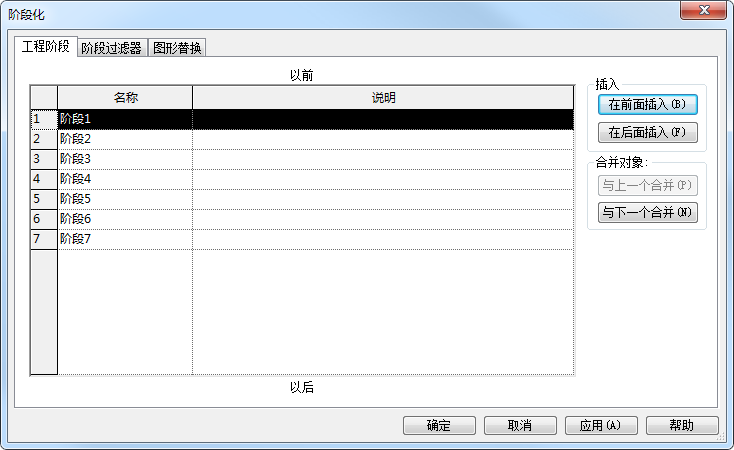Switch to the 阶段过滤器 tab
The height and width of the screenshot is (450, 734).
coord(111,48)
